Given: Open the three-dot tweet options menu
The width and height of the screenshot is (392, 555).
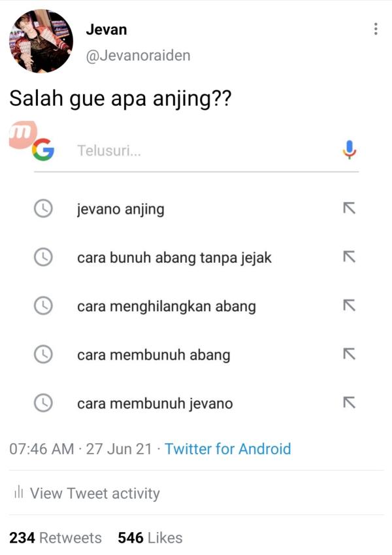Looking at the screenshot, I should (x=376, y=29).
